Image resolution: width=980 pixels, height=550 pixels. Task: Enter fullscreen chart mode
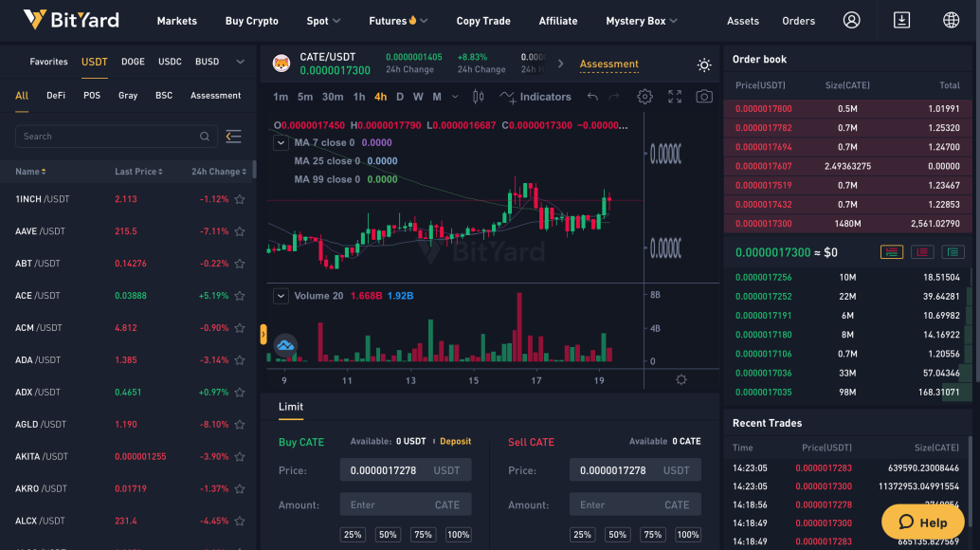point(675,97)
